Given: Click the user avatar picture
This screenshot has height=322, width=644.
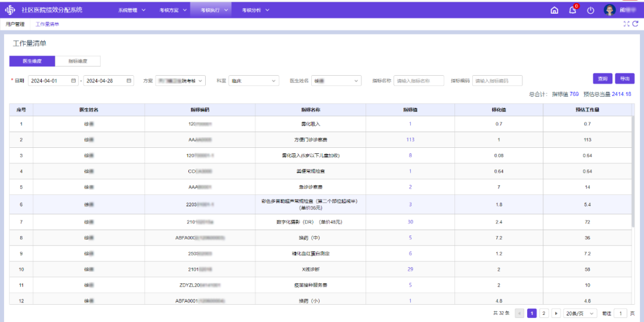Looking at the screenshot, I should pos(609,10).
